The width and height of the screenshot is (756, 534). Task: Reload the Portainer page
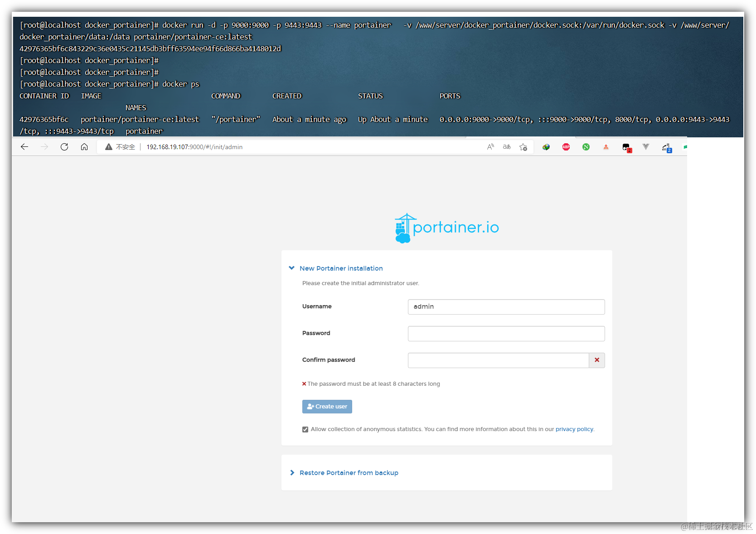[64, 147]
